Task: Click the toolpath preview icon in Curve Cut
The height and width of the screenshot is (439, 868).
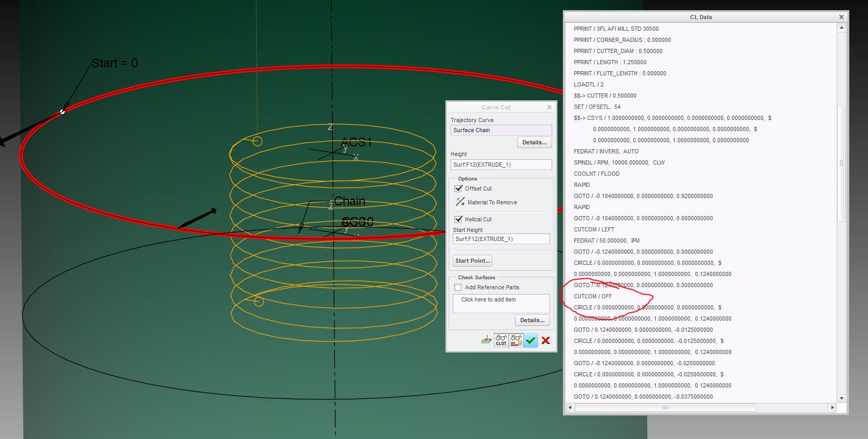Action: [486, 340]
